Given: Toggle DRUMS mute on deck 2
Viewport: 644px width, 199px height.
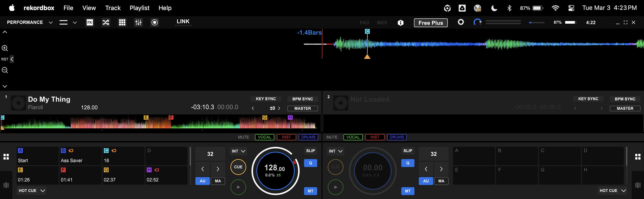Looking at the screenshot, I should pos(396,137).
